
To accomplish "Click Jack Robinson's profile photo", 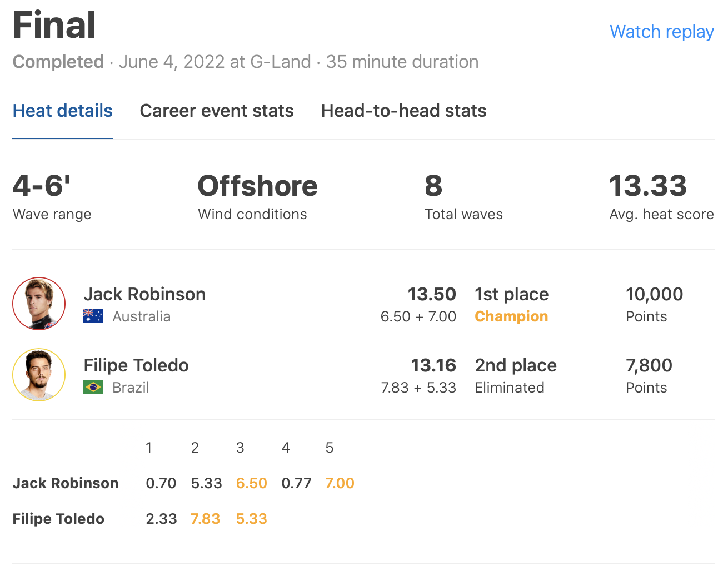I will coord(39,304).
